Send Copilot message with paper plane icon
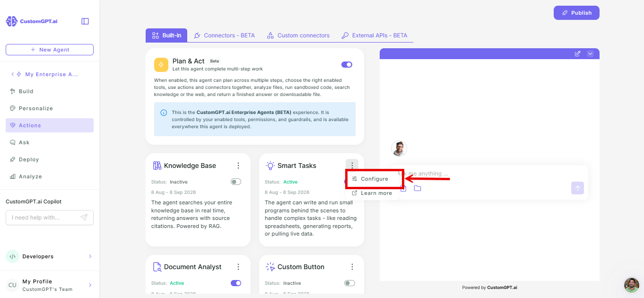 click(84, 218)
